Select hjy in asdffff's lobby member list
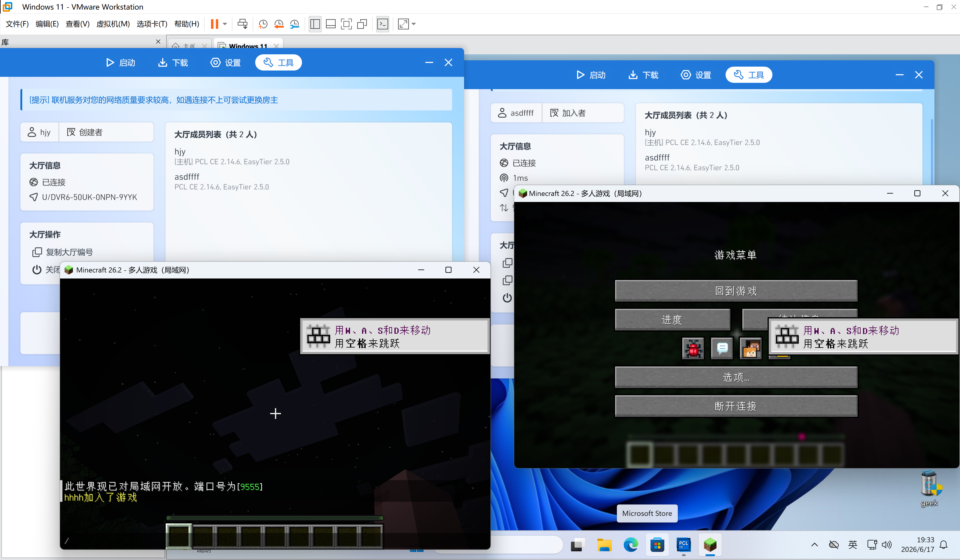The height and width of the screenshot is (560, 960). pos(650,133)
